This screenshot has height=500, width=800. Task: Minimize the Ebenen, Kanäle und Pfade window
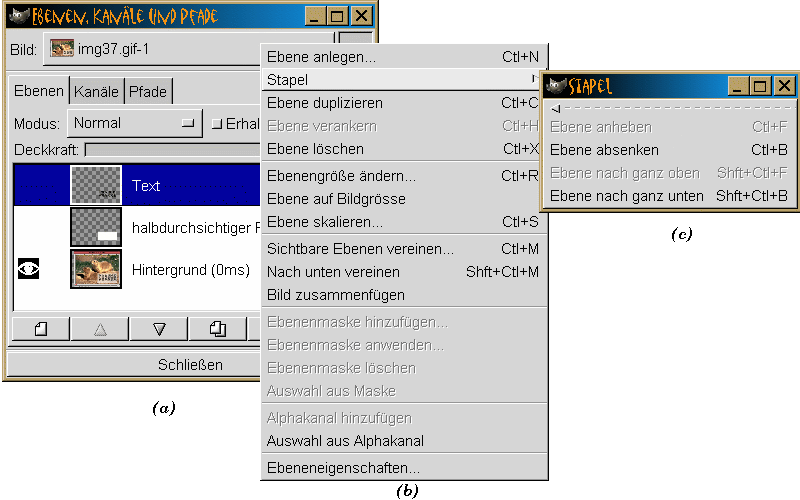(x=315, y=16)
